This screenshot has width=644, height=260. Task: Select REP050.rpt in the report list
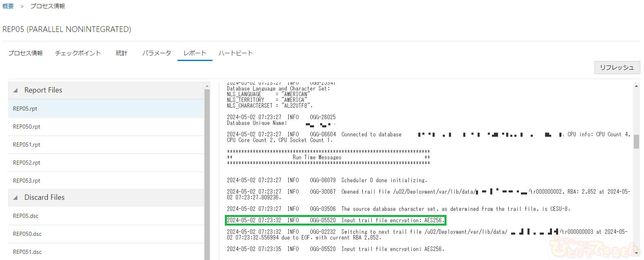pos(27,127)
